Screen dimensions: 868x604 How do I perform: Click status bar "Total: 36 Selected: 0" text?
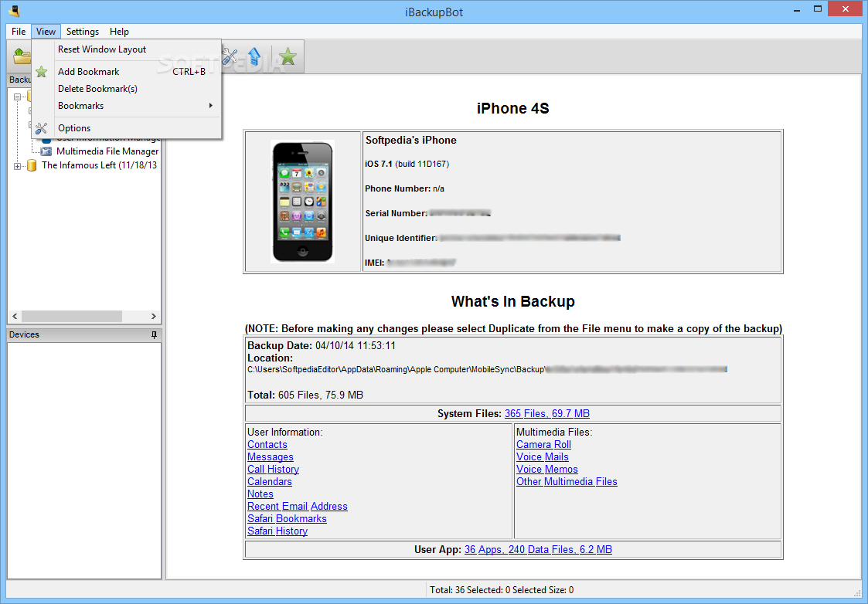[x=502, y=590]
